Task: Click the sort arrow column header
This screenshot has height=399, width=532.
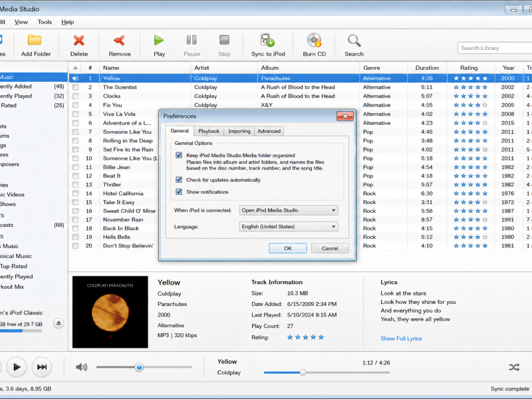Action: coord(75,68)
